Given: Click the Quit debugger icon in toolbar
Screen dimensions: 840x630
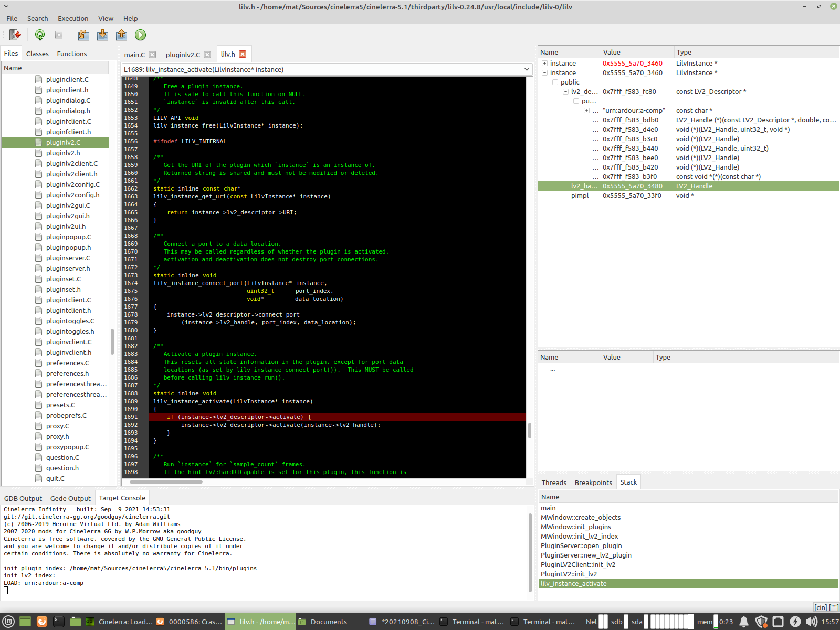Looking at the screenshot, I should coord(15,35).
